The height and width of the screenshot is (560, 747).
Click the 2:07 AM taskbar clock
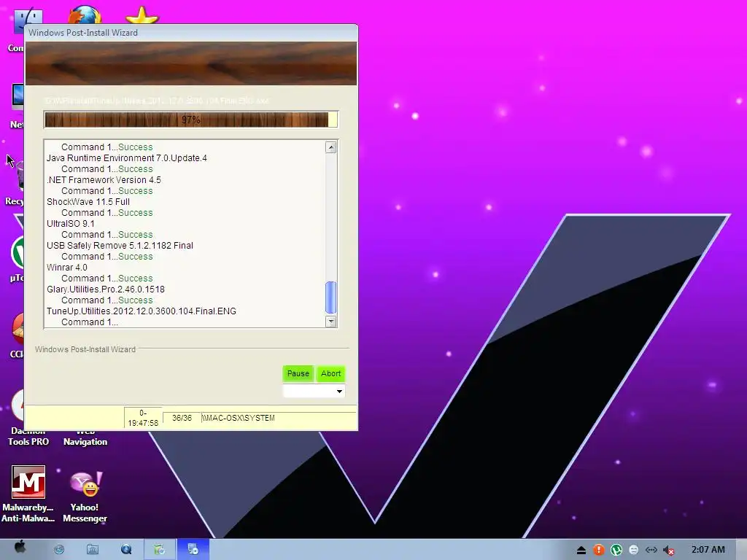tap(708, 550)
